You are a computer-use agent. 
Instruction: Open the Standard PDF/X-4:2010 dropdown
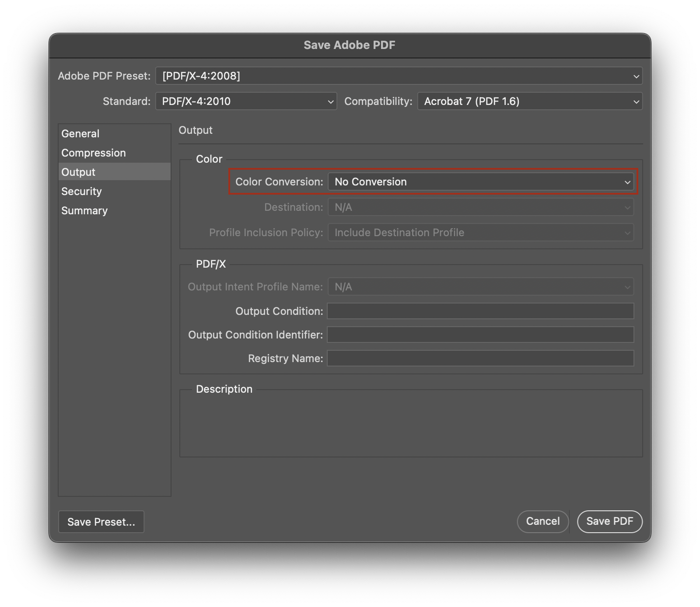[246, 101]
